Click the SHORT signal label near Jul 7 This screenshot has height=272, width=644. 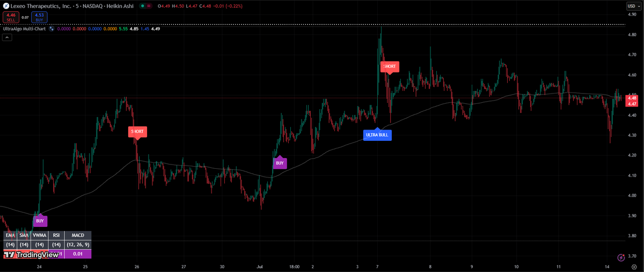[x=390, y=67]
